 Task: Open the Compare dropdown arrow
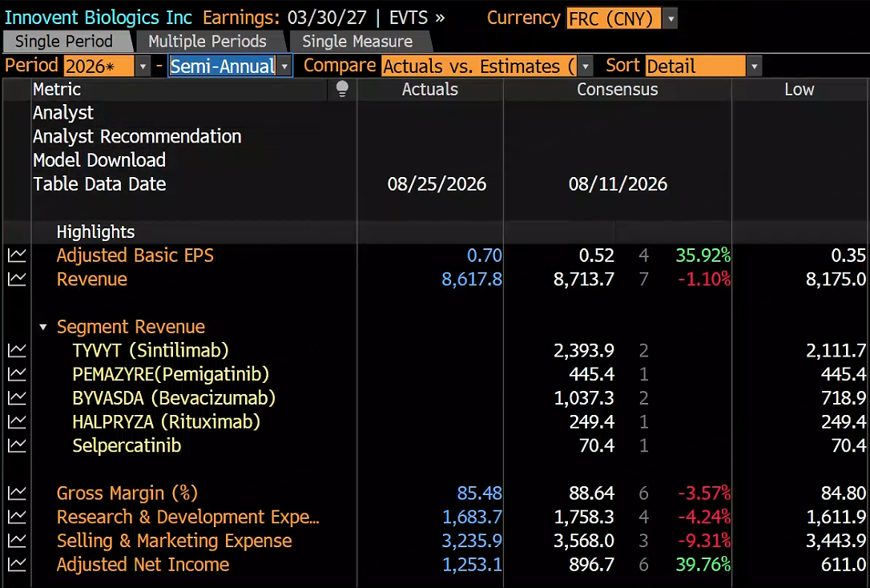point(586,66)
